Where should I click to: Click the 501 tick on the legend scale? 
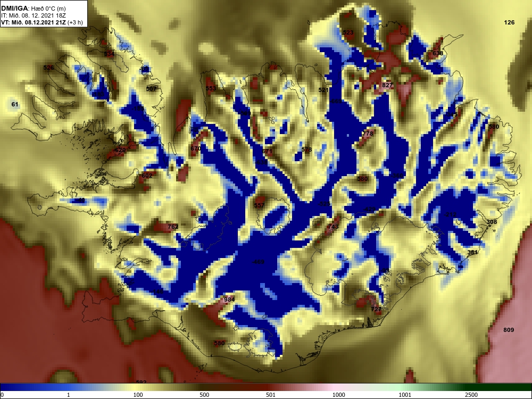[x=271, y=395]
